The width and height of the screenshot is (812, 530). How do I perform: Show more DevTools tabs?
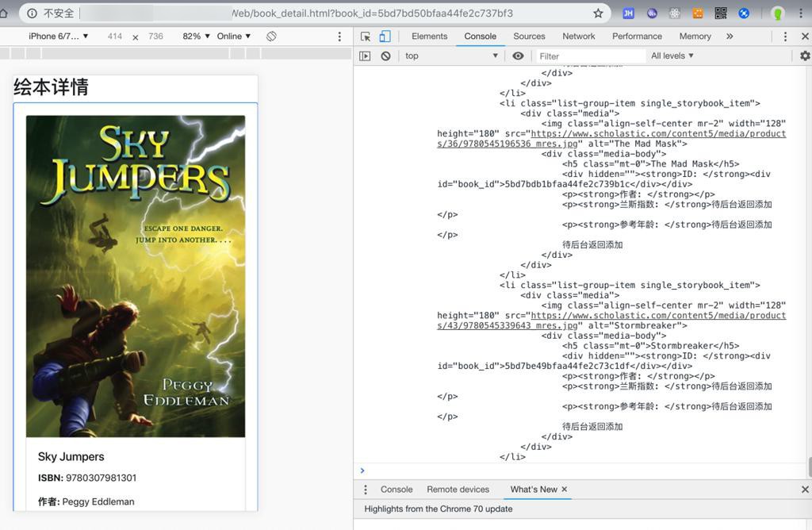[730, 36]
